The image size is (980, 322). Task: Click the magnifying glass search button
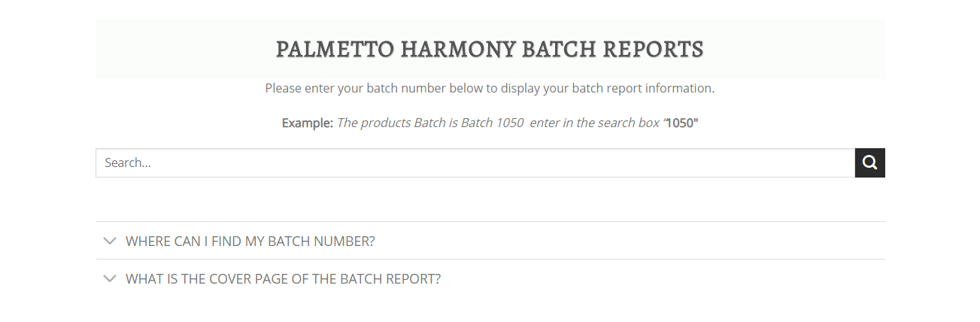click(x=869, y=163)
